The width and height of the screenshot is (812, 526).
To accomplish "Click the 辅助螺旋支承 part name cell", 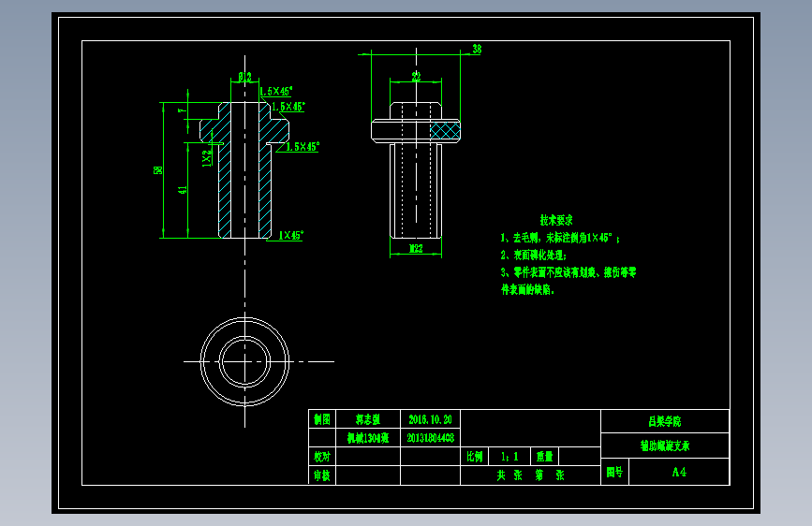I will click(665, 446).
